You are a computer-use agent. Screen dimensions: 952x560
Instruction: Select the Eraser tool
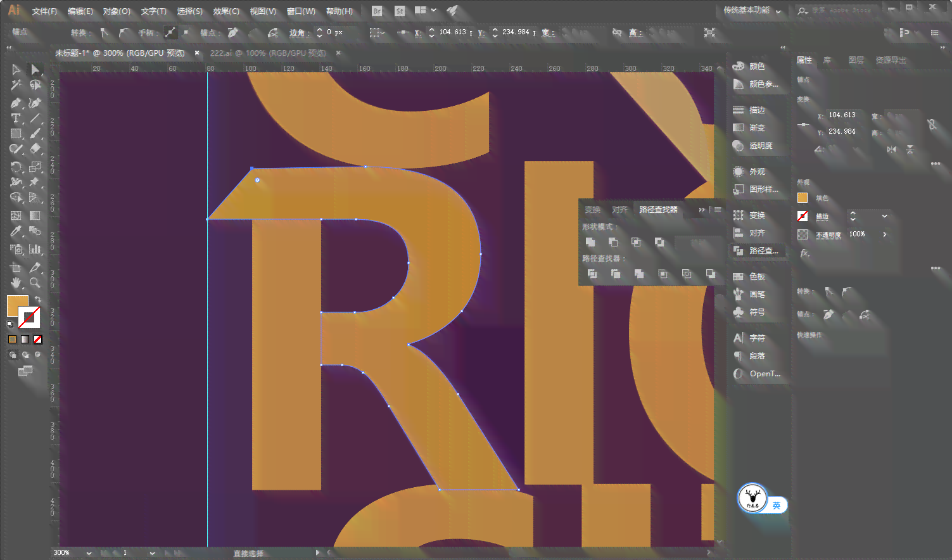35,149
